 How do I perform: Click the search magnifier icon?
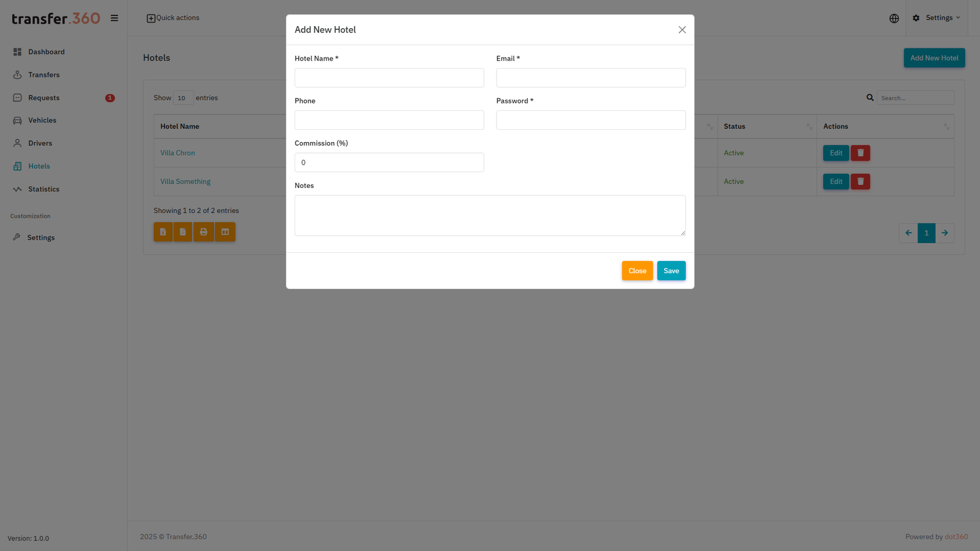[x=870, y=97]
